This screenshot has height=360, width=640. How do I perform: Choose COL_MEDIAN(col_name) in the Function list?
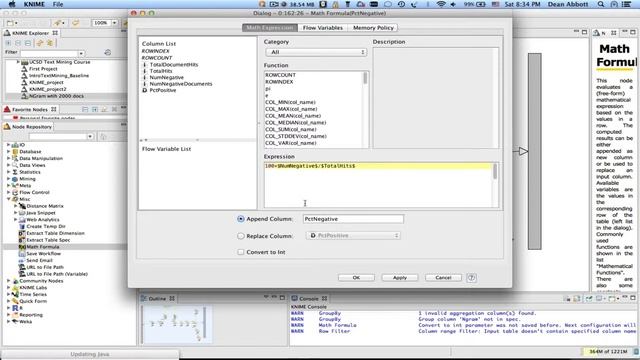[296, 122]
